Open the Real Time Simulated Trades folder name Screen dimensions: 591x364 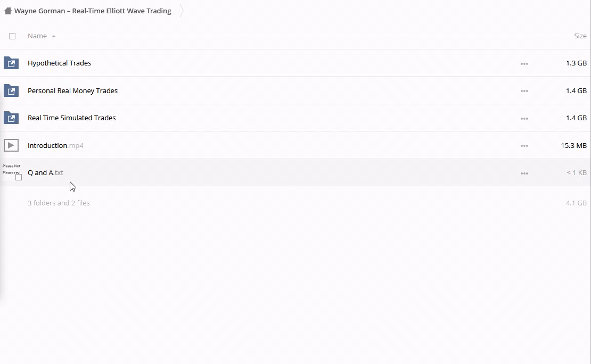(x=71, y=118)
